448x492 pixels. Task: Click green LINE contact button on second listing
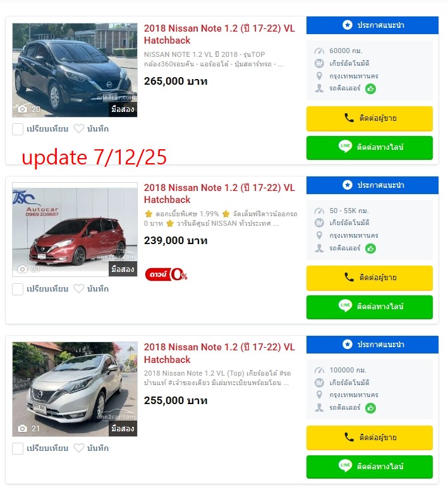369,307
